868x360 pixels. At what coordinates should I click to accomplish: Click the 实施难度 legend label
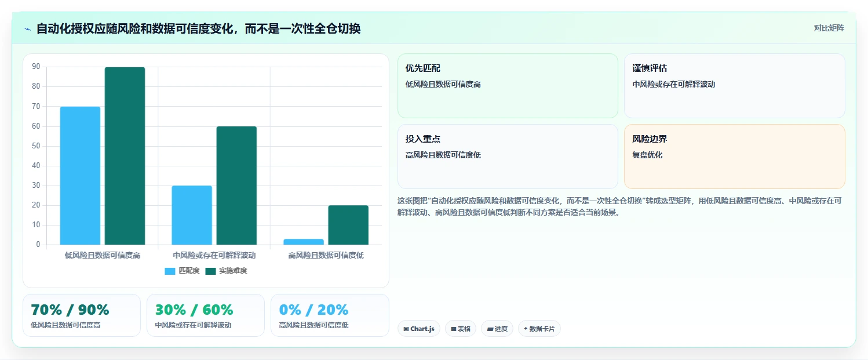[233, 271]
